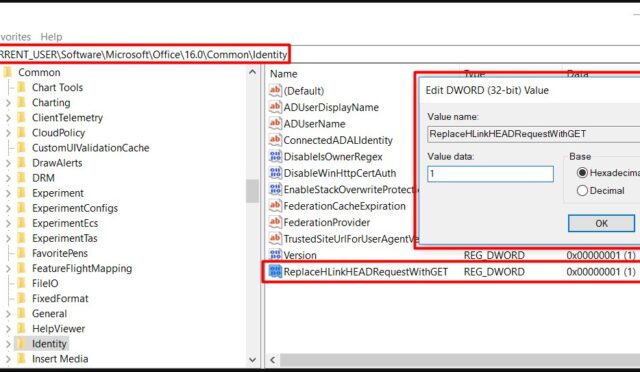Expand the Charting tree node
Image resolution: width=640 pixels, height=372 pixels.
(8, 103)
